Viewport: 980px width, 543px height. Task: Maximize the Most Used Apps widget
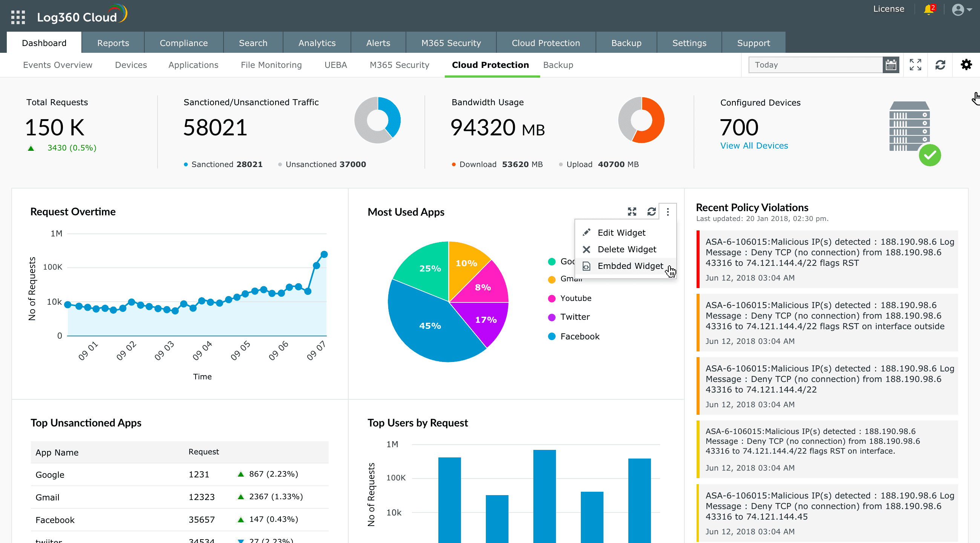pyautogui.click(x=632, y=212)
